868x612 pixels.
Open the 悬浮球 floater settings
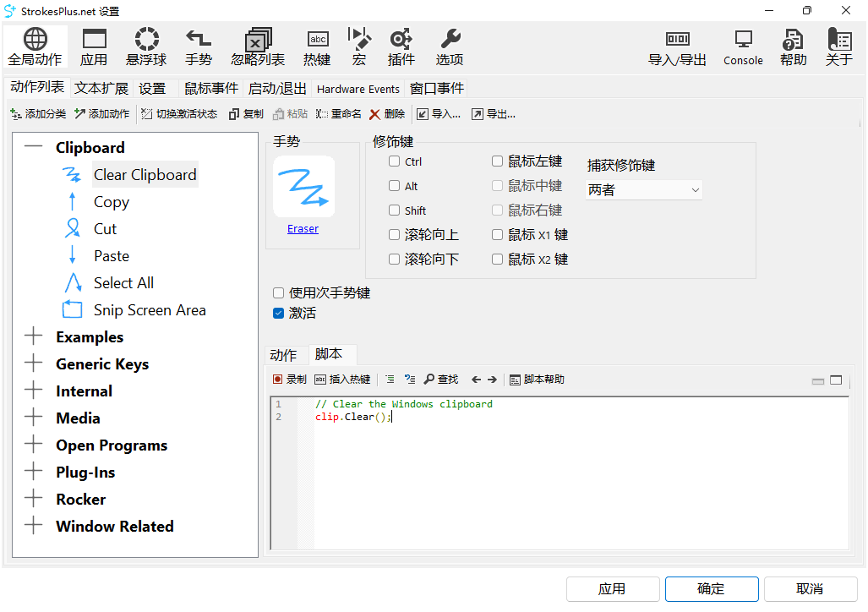click(x=146, y=46)
